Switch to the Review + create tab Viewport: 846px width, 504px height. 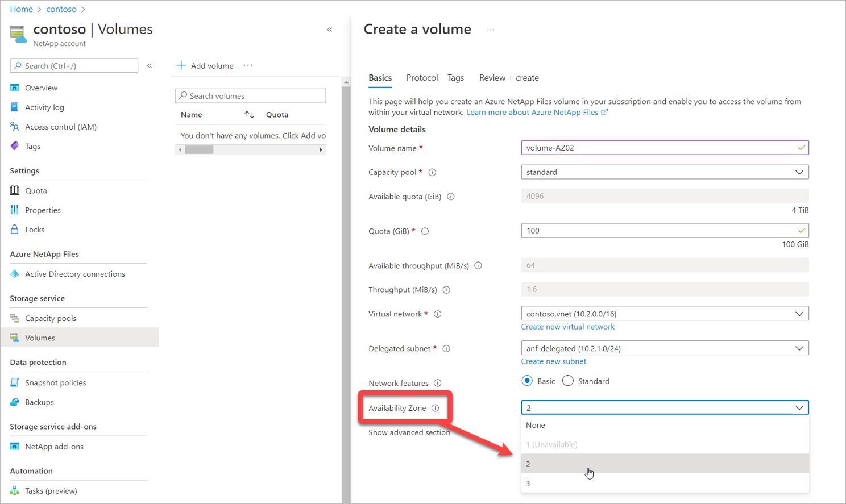pyautogui.click(x=509, y=78)
